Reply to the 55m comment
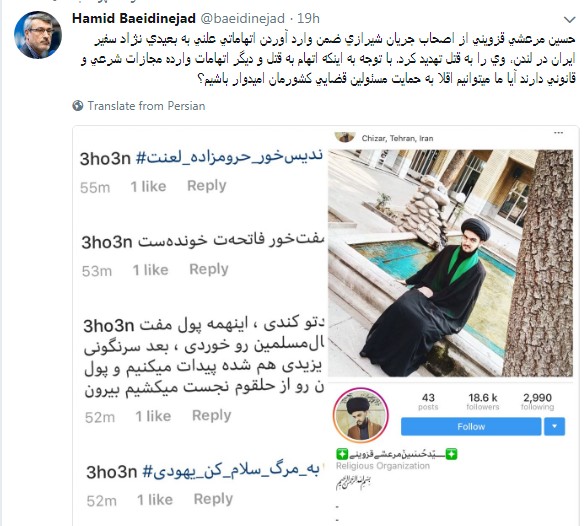588x526 pixels. tap(207, 186)
